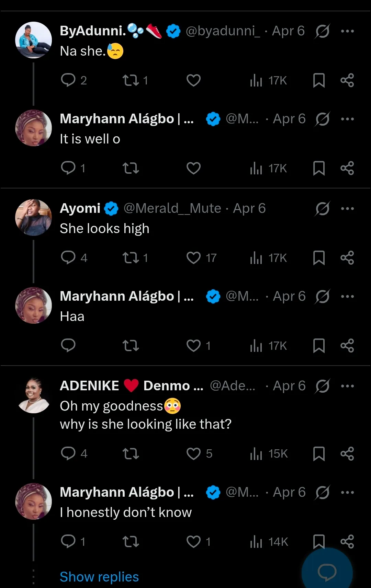This screenshot has height=588, width=371.
Task: Open Grok icon on Ayomi's tweet
Action: [x=322, y=209]
